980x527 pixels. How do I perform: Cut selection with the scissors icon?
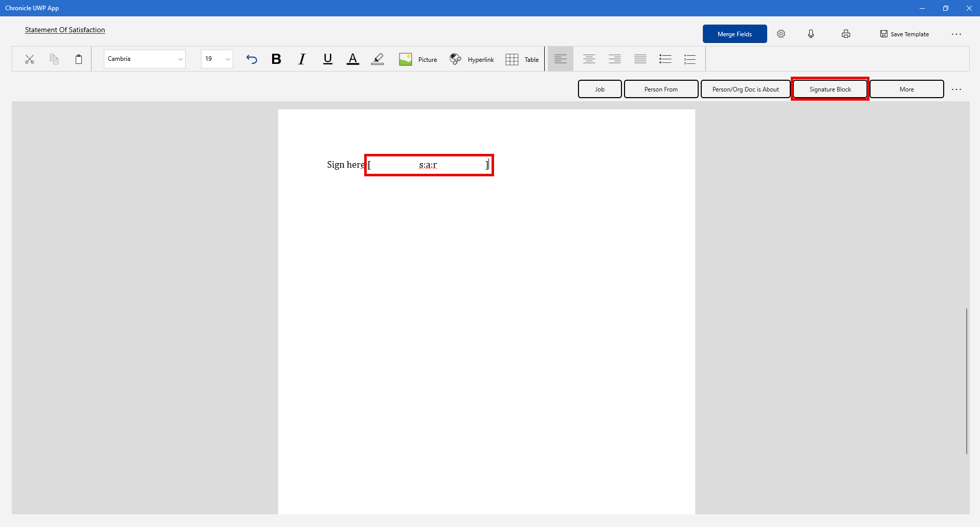tap(30, 59)
